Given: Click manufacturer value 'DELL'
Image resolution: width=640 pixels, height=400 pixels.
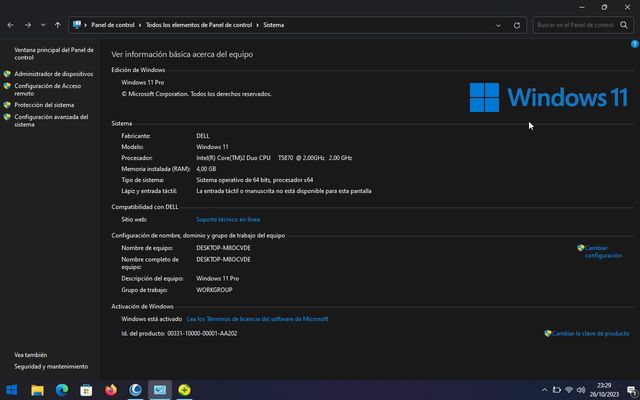Looking at the screenshot, I should tap(203, 136).
